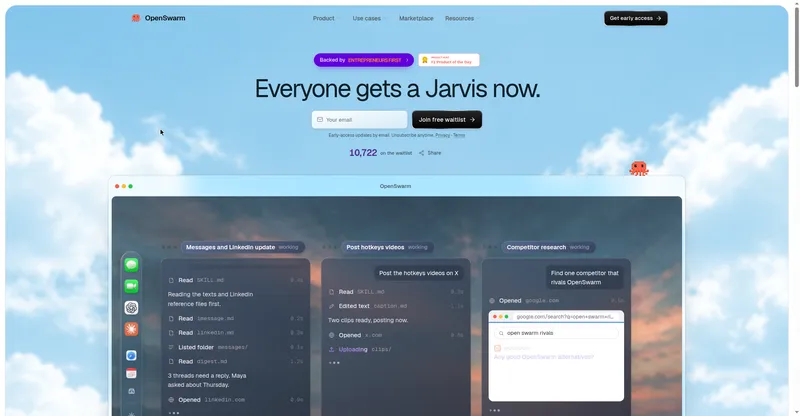Select the Messages and LinkedIn update task tab

click(243, 247)
